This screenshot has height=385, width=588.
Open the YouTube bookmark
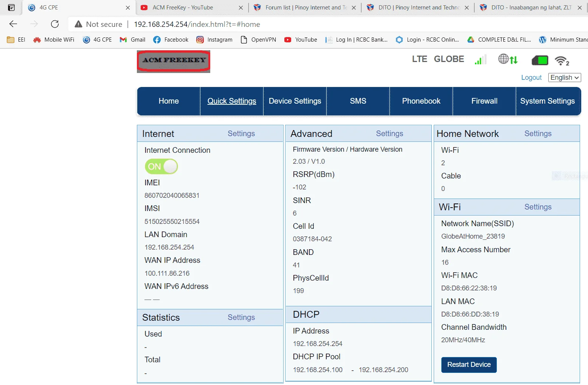[301, 40]
